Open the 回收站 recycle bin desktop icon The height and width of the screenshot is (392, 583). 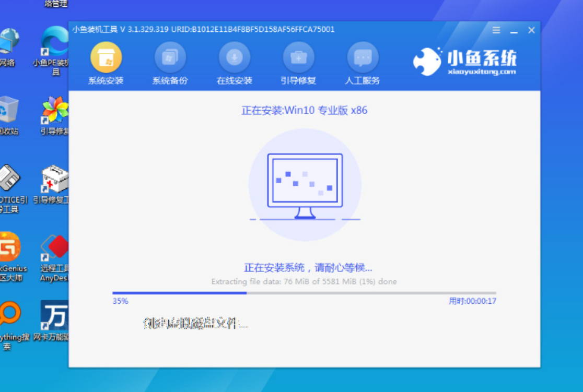[9, 115]
